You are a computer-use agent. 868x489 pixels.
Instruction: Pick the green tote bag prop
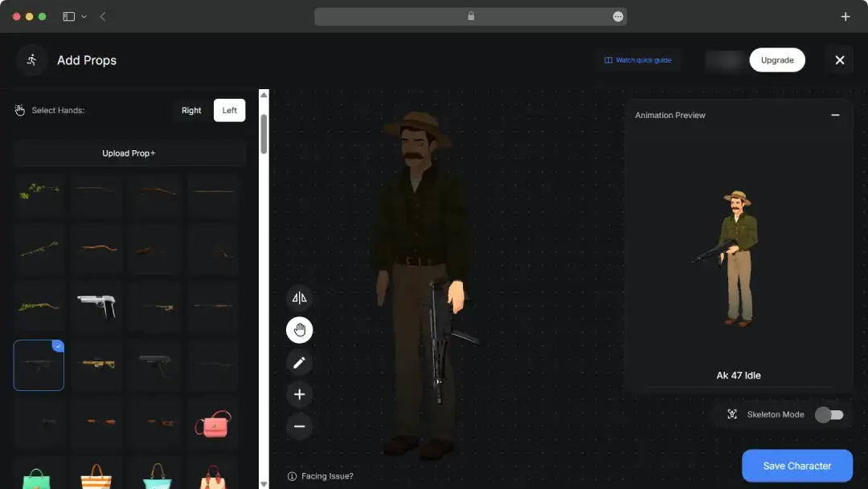click(36, 475)
